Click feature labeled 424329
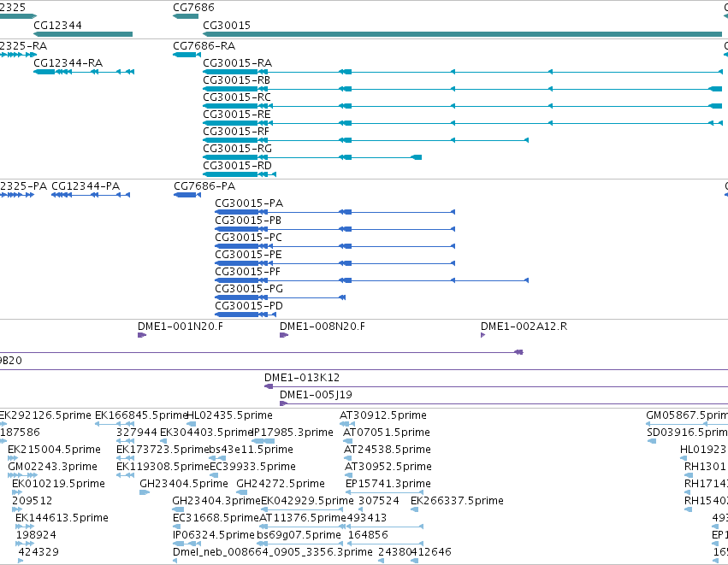 click(x=38, y=552)
